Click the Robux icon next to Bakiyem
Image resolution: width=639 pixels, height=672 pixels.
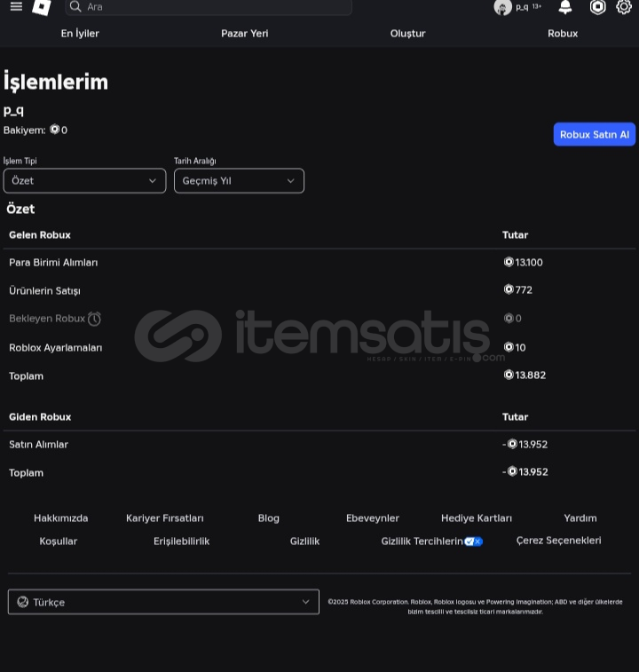coord(54,130)
